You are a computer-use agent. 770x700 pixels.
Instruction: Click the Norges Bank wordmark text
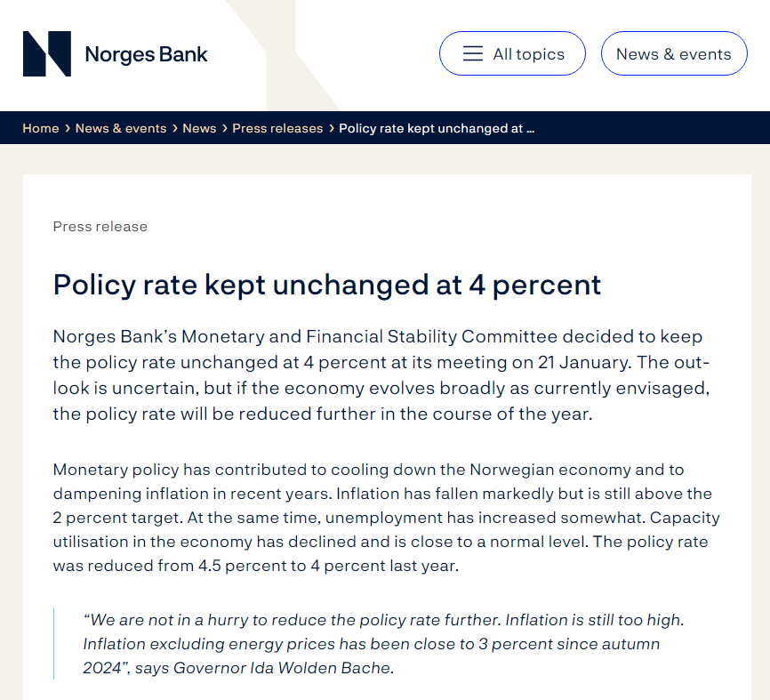point(146,54)
